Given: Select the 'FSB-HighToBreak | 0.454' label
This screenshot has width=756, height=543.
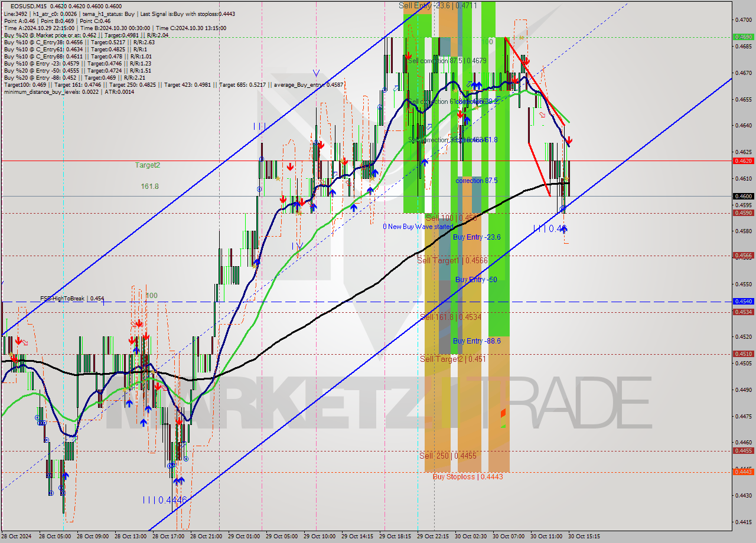Looking at the screenshot, I should 72,299.
